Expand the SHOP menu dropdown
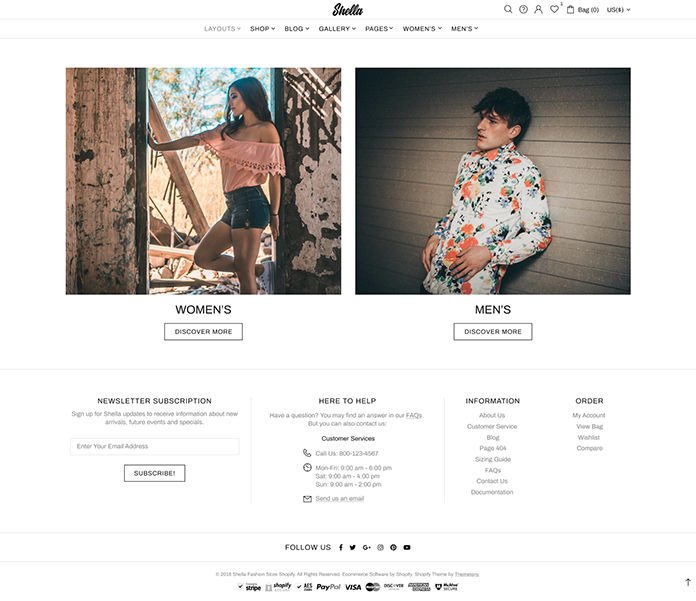696x601 pixels. pyautogui.click(x=262, y=28)
